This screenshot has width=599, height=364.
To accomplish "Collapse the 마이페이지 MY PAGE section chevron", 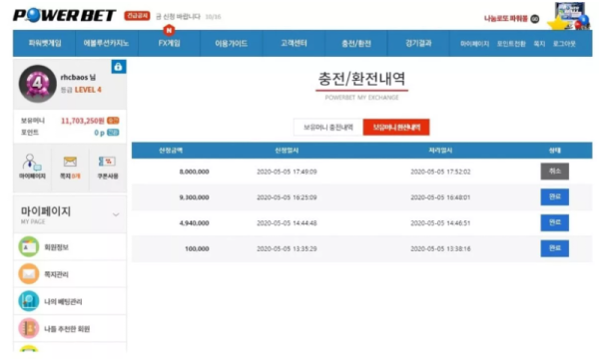I will tap(116, 214).
